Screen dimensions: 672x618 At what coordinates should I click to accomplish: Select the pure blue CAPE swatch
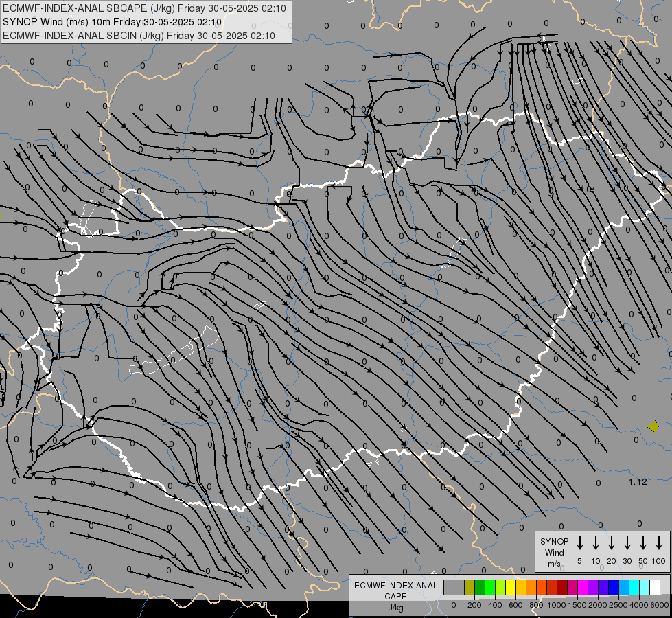[614, 587]
